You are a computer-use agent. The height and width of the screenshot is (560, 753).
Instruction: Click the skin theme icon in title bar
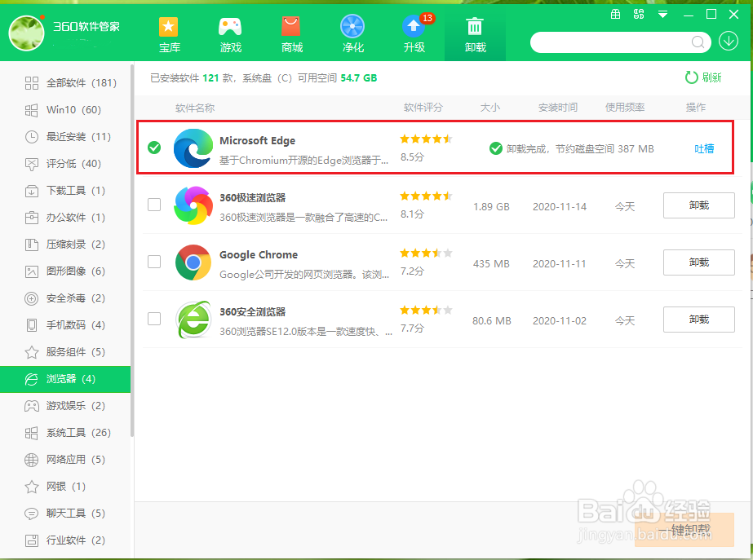tap(639, 14)
